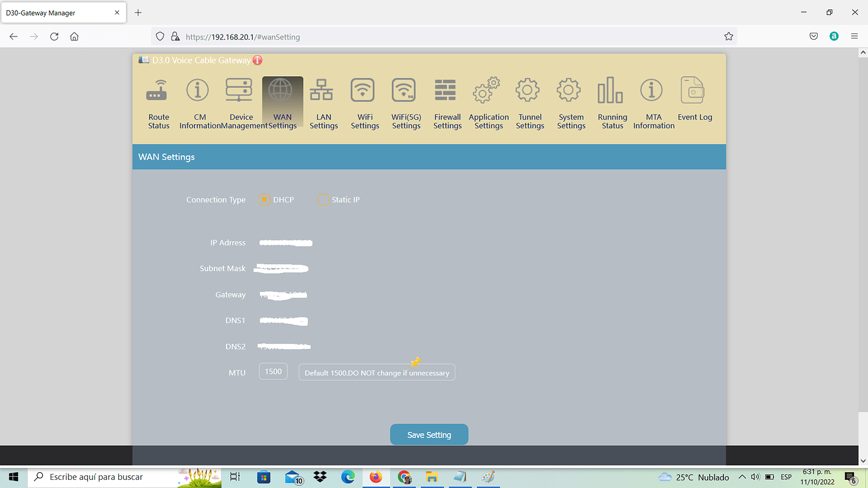Enable Static IP connection type
The height and width of the screenshot is (488, 868).
tap(323, 199)
